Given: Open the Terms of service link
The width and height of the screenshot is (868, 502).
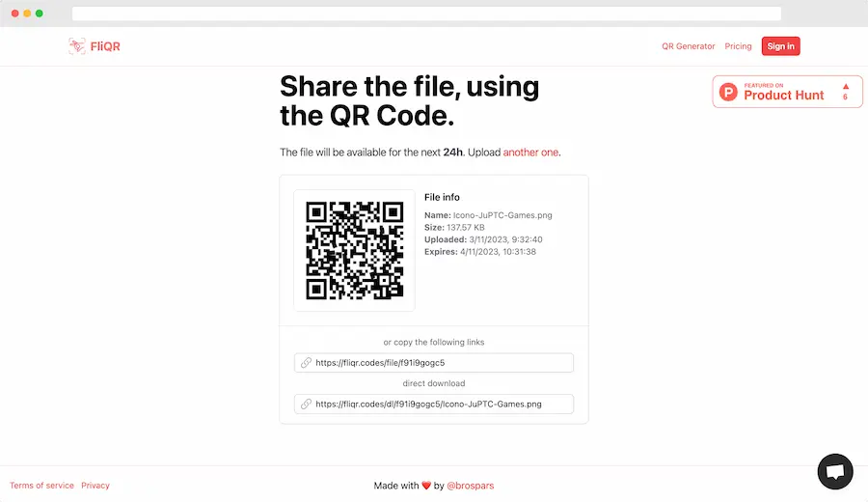Looking at the screenshot, I should click(x=41, y=486).
